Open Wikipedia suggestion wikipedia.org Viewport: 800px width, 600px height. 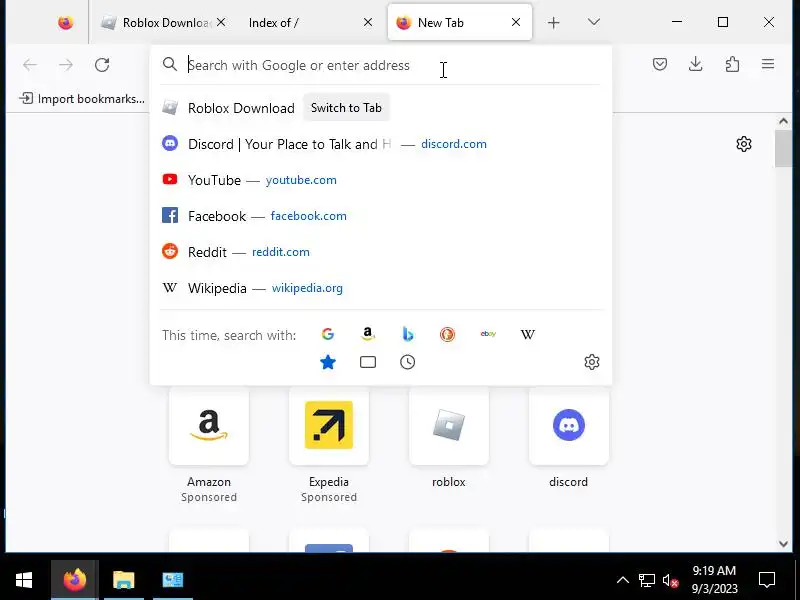[x=381, y=288]
